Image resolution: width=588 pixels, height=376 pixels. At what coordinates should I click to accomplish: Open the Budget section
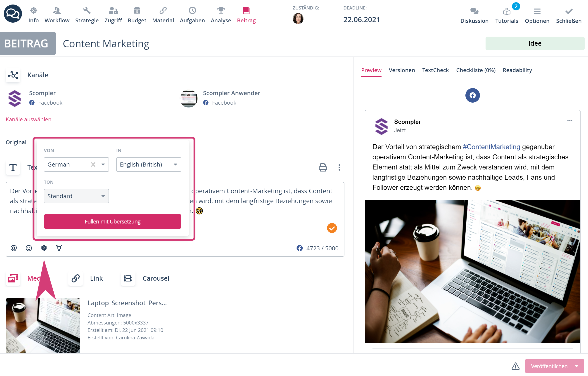click(x=137, y=15)
